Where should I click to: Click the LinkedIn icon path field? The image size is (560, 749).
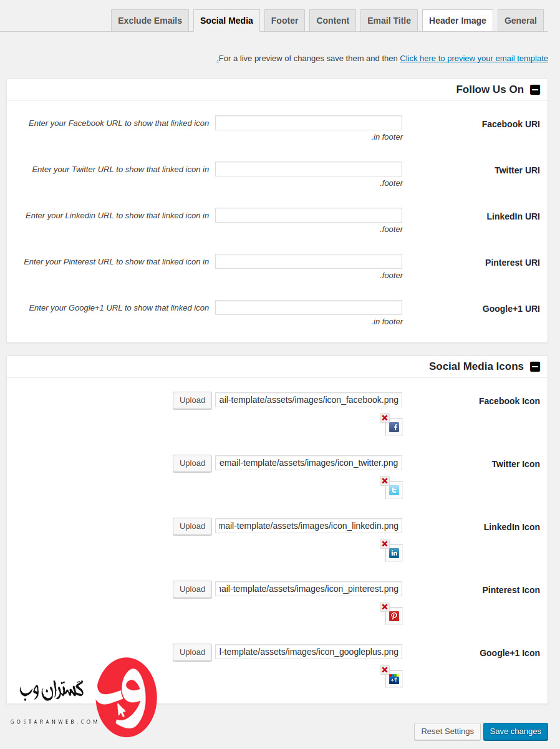[309, 526]
